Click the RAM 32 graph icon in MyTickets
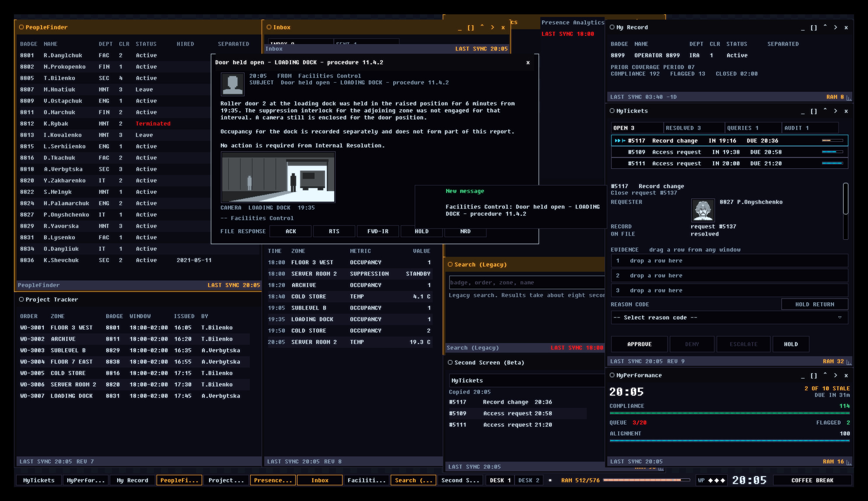868x501 pixels. 849,362
